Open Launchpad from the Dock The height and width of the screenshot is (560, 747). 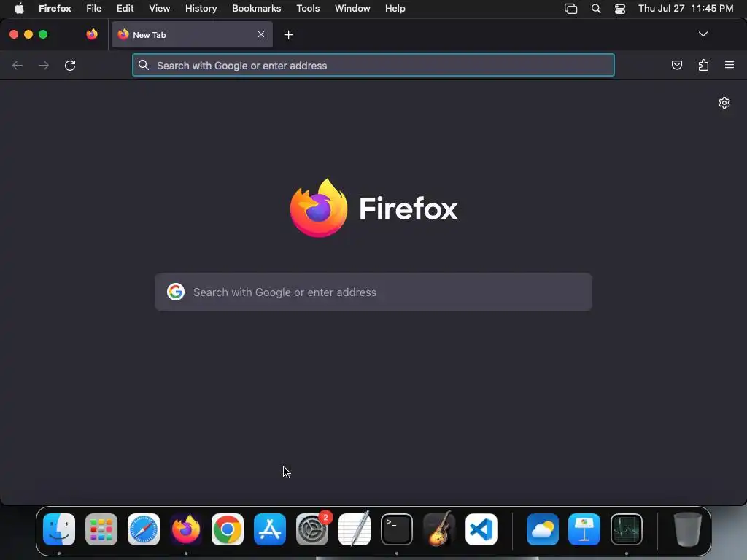pos(101,529)
